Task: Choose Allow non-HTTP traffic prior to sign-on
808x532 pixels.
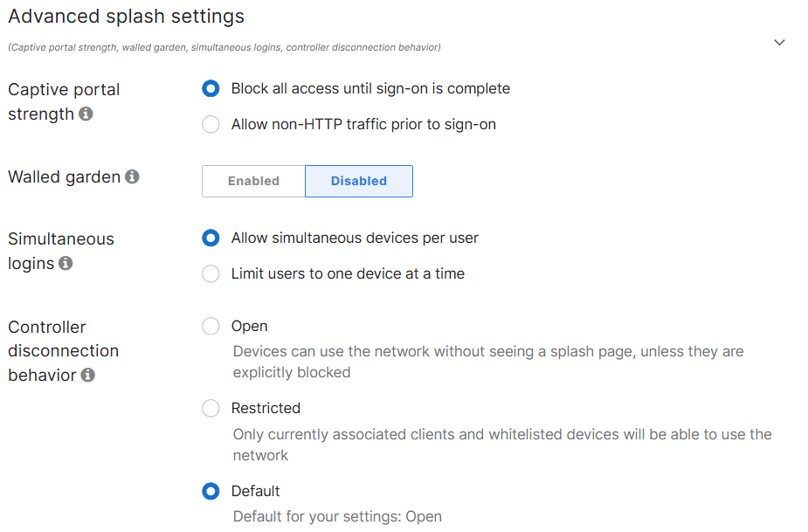Action: (x=211, y=124)
